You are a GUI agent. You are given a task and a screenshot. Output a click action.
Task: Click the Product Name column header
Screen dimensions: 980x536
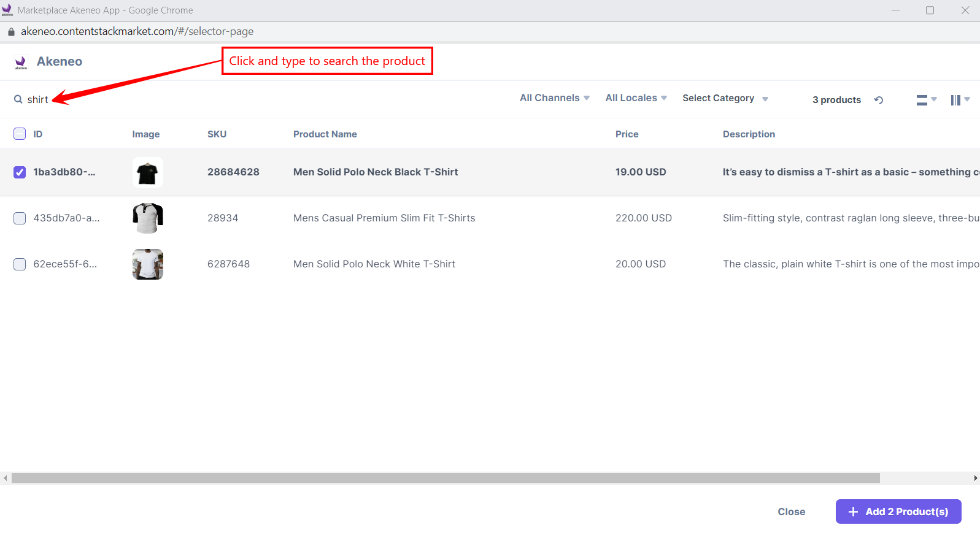point(325,134)
